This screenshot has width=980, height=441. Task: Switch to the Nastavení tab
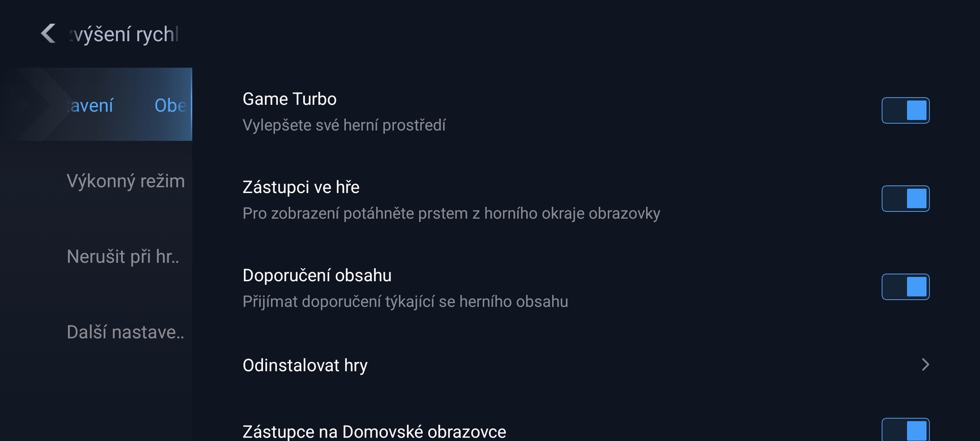tap(89, 105)
